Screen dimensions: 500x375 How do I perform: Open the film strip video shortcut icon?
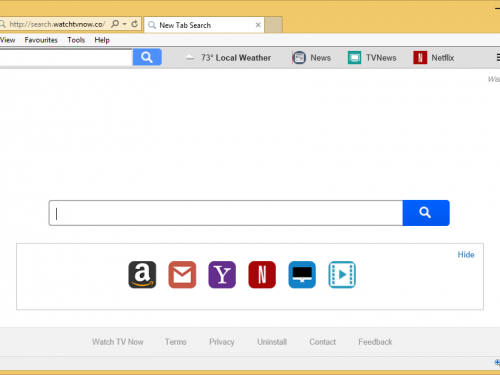tap(342, 275)
